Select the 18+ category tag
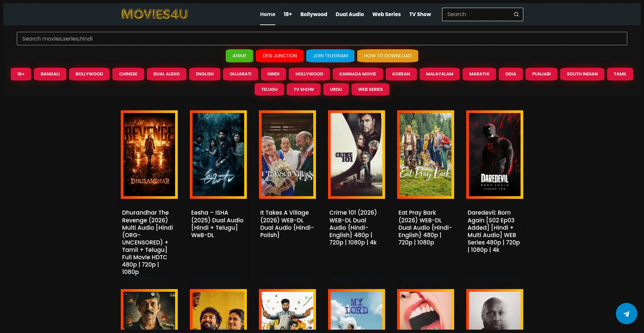The height and width of the screenshot is (333, 644). tap(21, 74)
